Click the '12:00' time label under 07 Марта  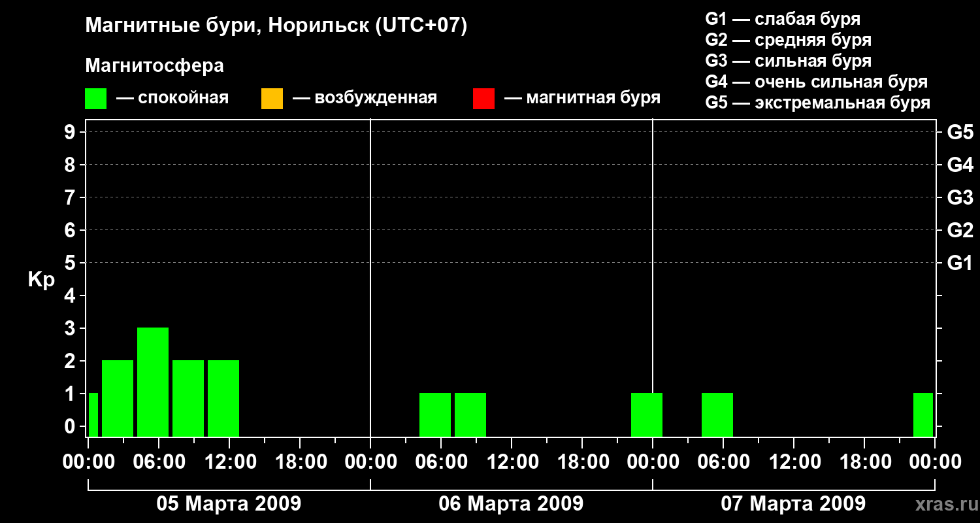794,462
